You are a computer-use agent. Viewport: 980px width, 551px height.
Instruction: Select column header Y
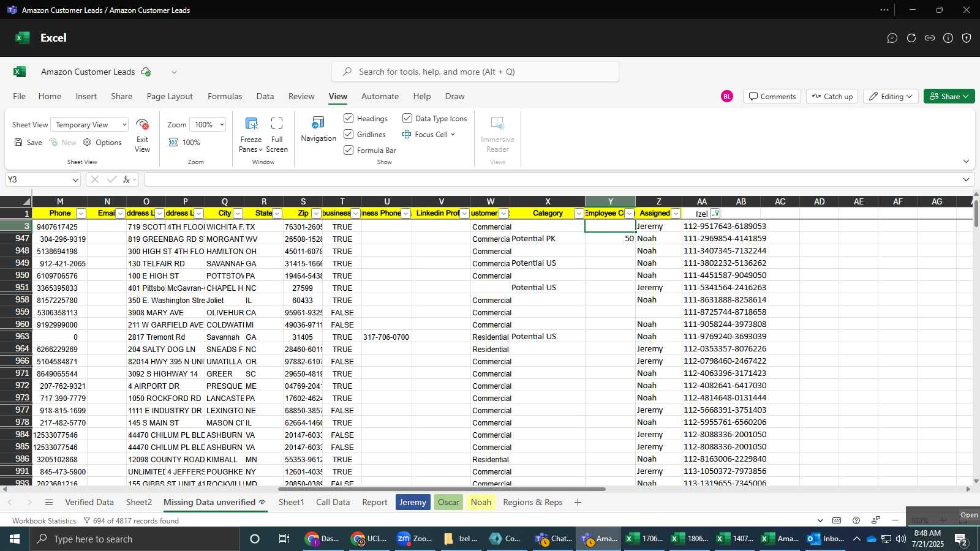pos(610,201)
